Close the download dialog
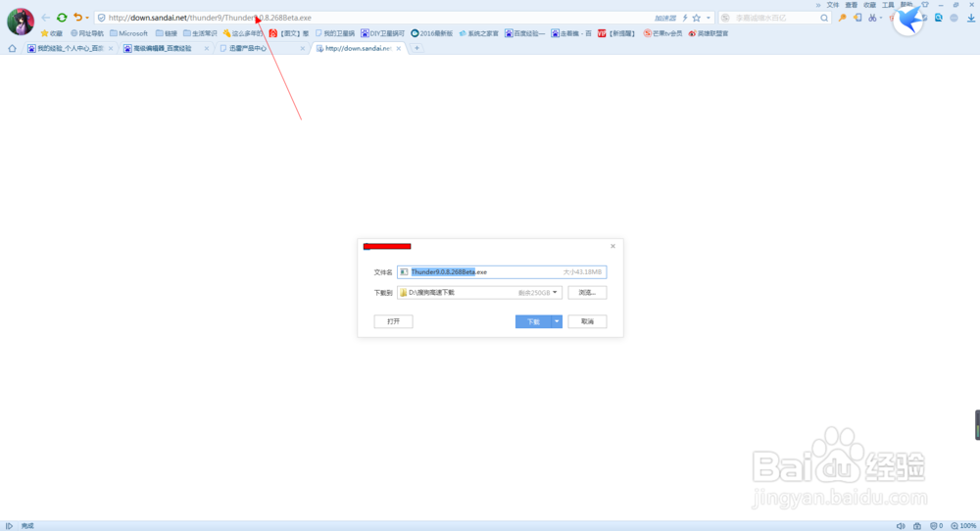980x531 pixels. 612,246
